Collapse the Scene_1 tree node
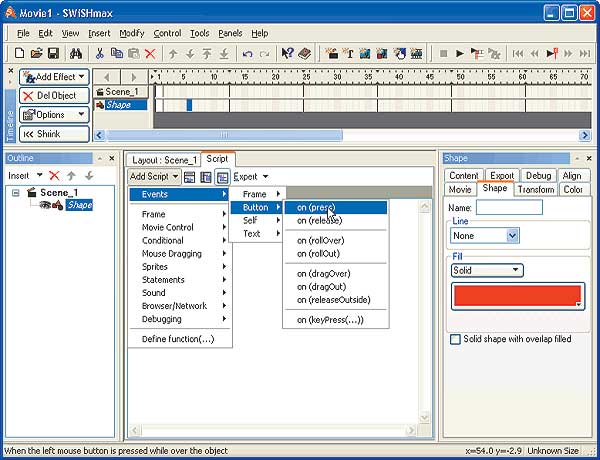 pos(16,192)
